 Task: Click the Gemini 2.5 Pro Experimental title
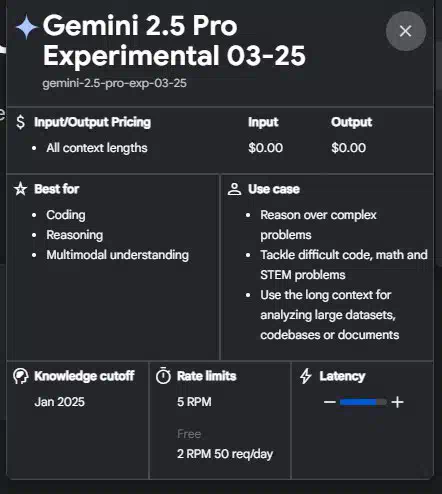[174, 40]
